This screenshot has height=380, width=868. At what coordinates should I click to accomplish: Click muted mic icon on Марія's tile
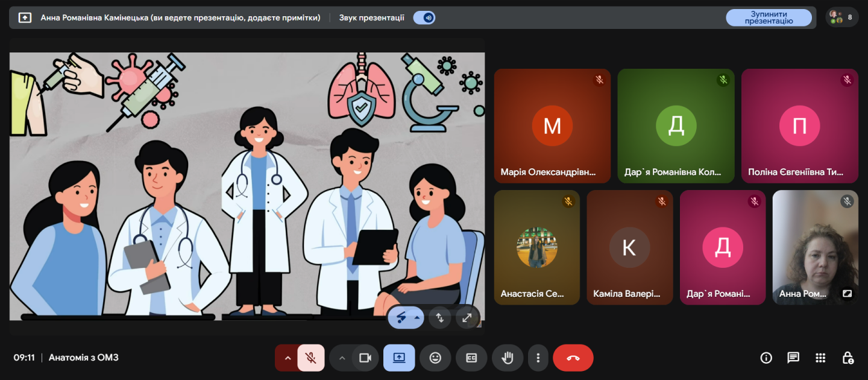click(599, 80)
